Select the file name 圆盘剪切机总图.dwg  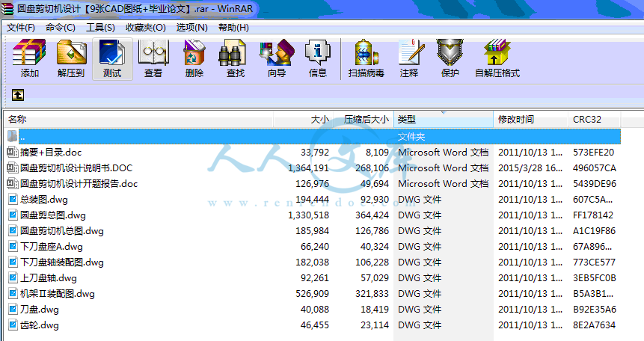tap(62, 230)
